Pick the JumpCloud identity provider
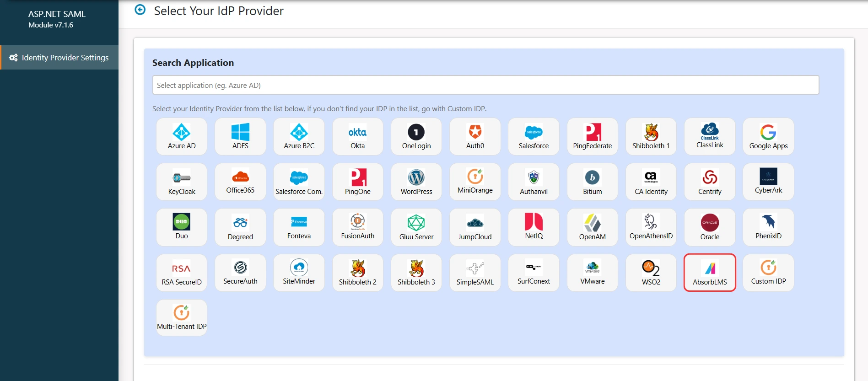 point(475,227)
